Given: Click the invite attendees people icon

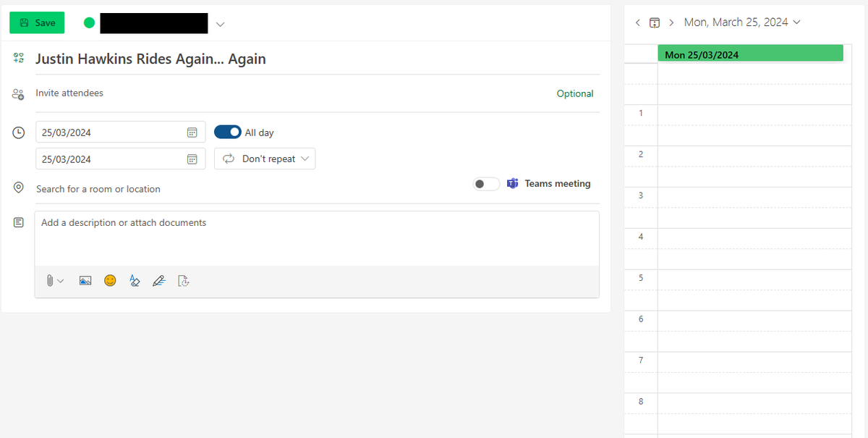Looking at the screenshot, I should [19, 94].
